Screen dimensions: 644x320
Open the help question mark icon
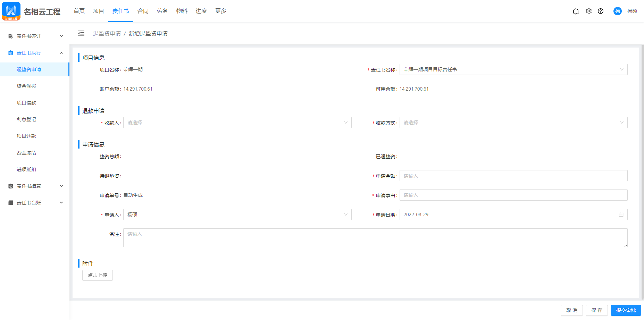point(601,11)
